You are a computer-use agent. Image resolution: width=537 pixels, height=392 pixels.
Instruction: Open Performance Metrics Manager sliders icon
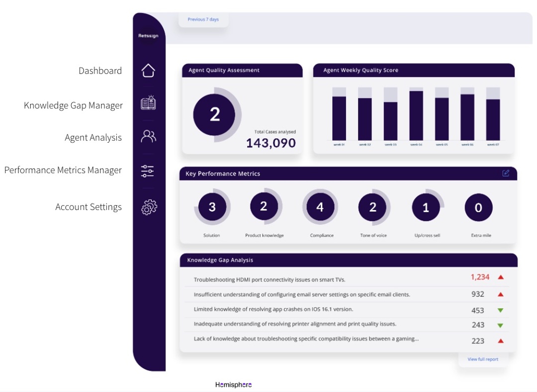[148, 171]
